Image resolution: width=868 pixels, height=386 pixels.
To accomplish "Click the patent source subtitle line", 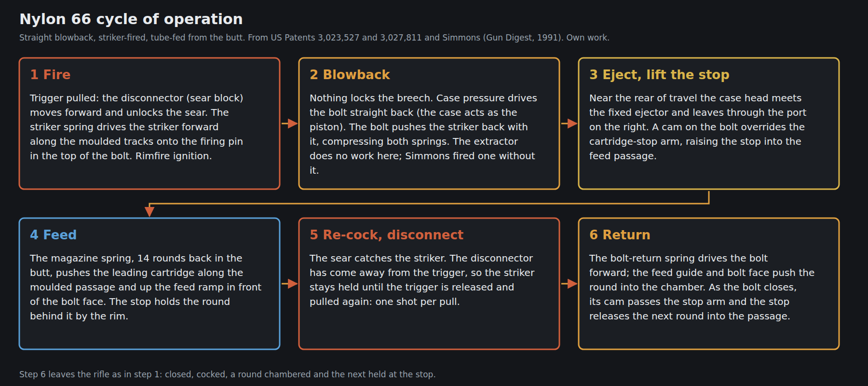I will pyautogui.click(x=314, y=38).
